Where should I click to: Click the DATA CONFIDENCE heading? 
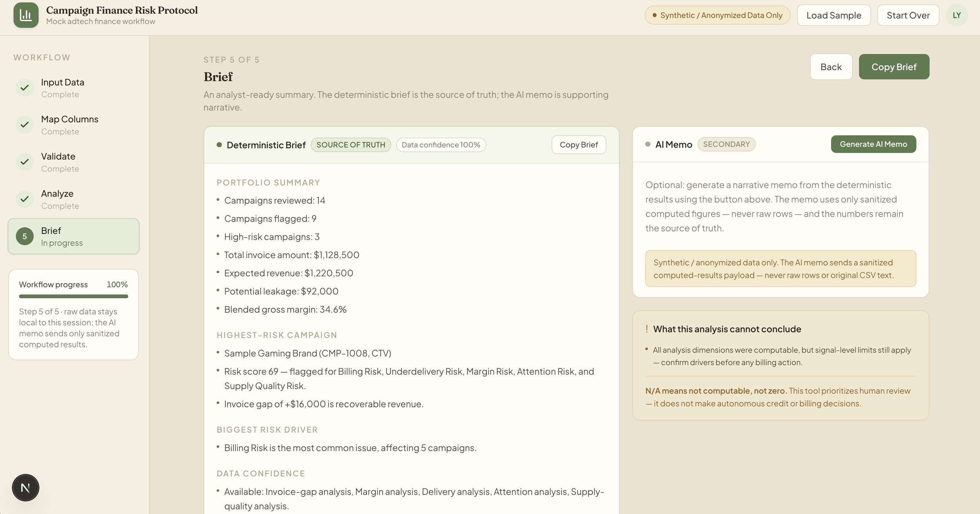click(261, 474)
